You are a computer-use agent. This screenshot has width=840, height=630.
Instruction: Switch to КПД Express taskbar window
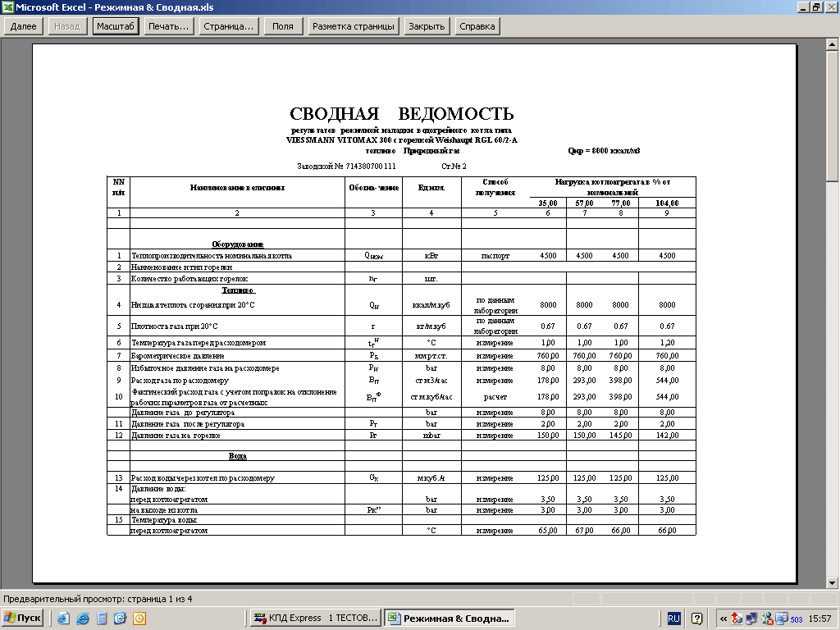(315, 618)
